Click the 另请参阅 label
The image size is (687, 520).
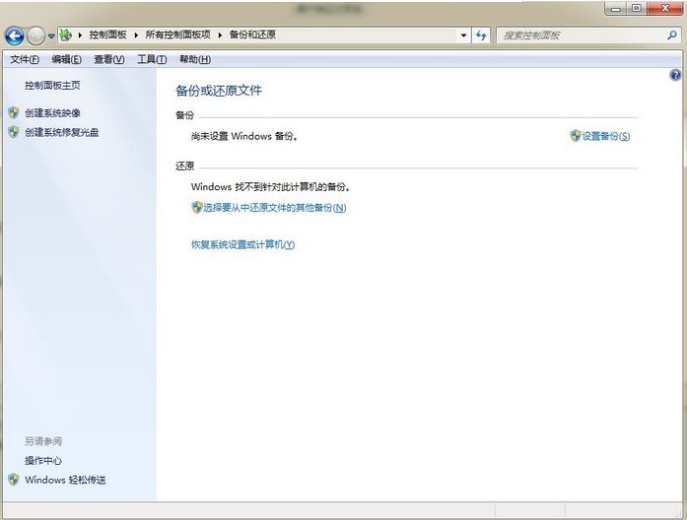[43, 441]
